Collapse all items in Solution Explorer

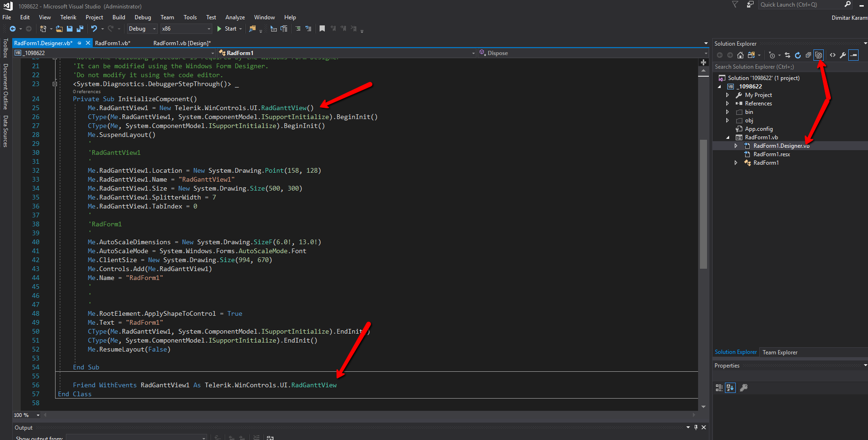click(808, 55)
